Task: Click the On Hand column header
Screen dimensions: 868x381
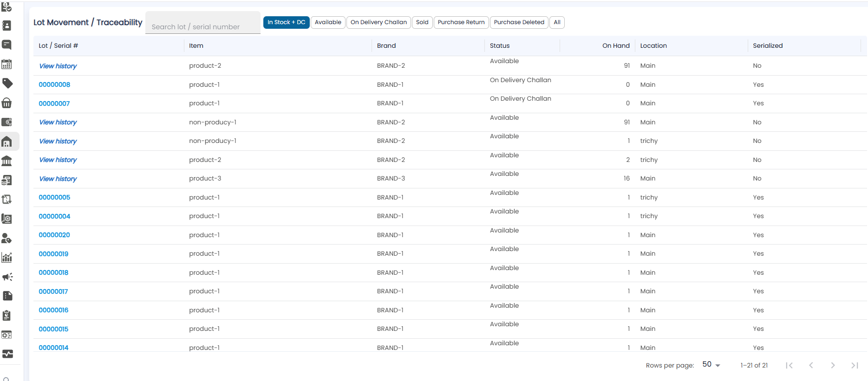Action: [x=616, y=45]
